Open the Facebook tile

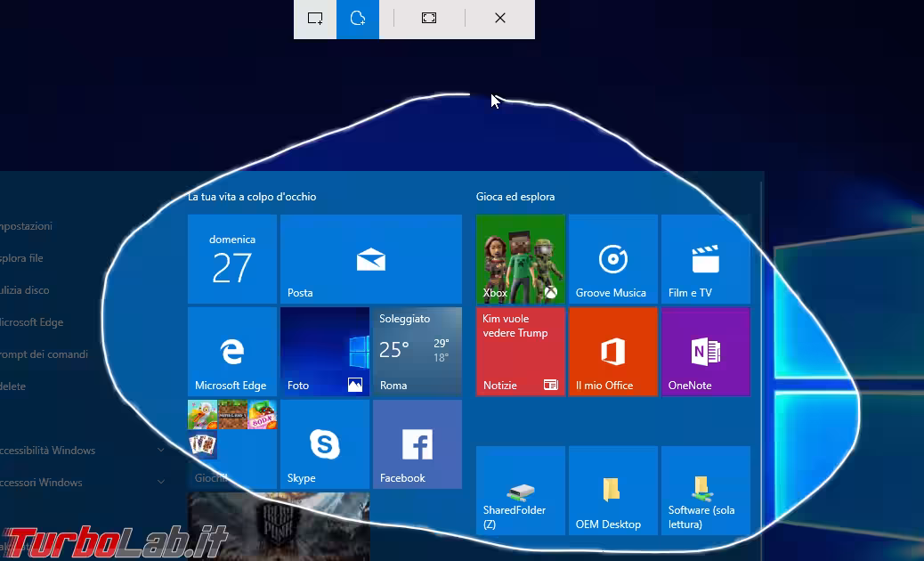coord(417,444)
